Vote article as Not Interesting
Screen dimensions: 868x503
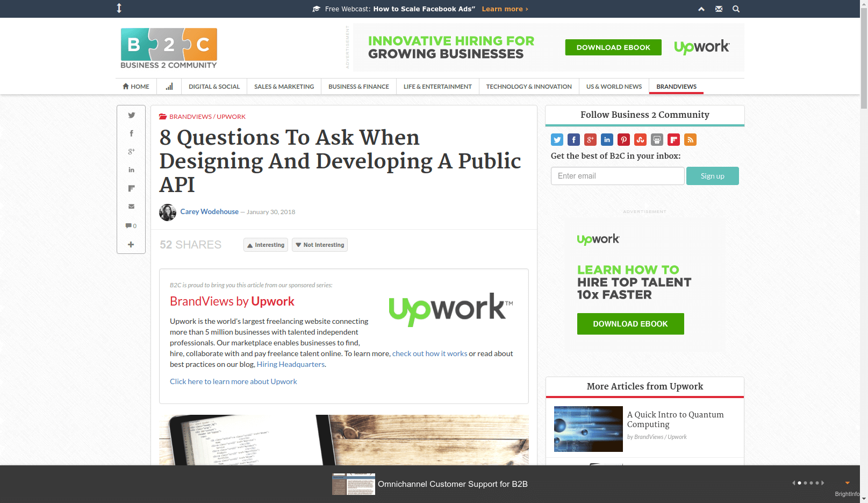[320, 245]
